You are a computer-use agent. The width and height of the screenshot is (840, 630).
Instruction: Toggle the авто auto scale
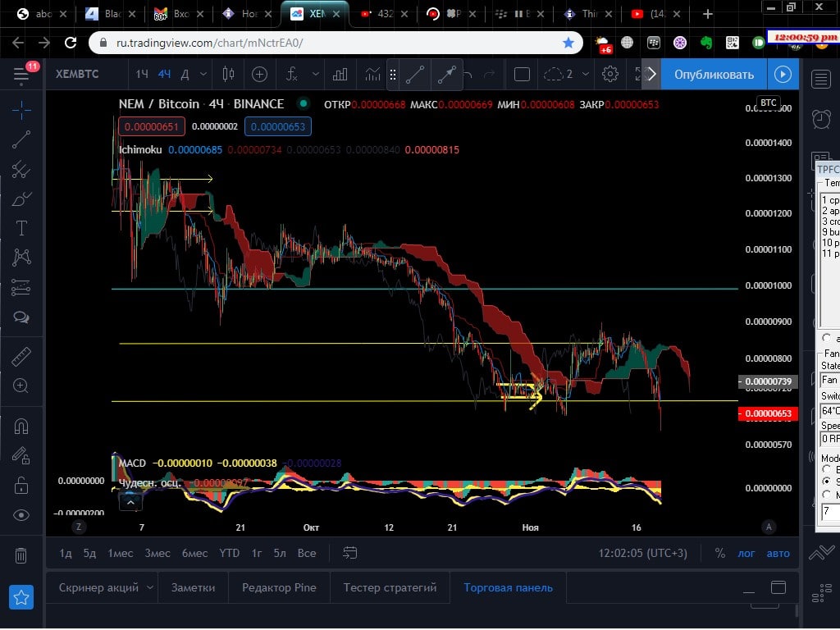(778, 554)
